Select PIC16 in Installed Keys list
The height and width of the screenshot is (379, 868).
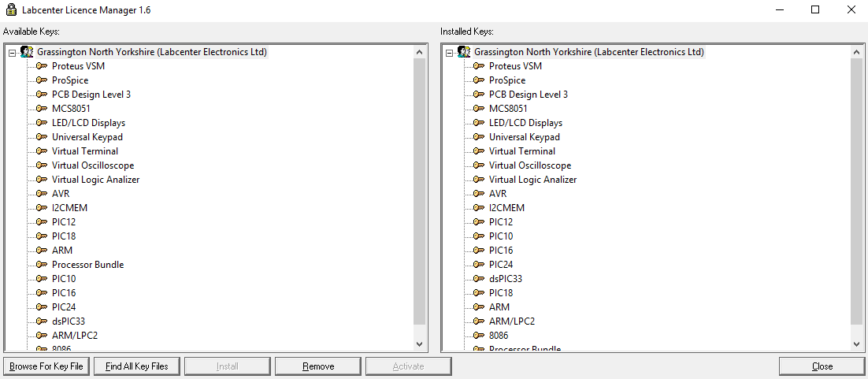pos(501,251)
